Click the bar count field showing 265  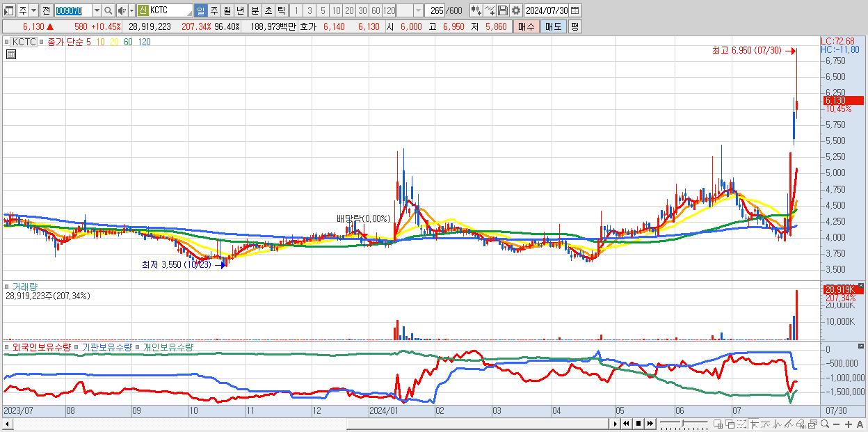click(437, 10)
